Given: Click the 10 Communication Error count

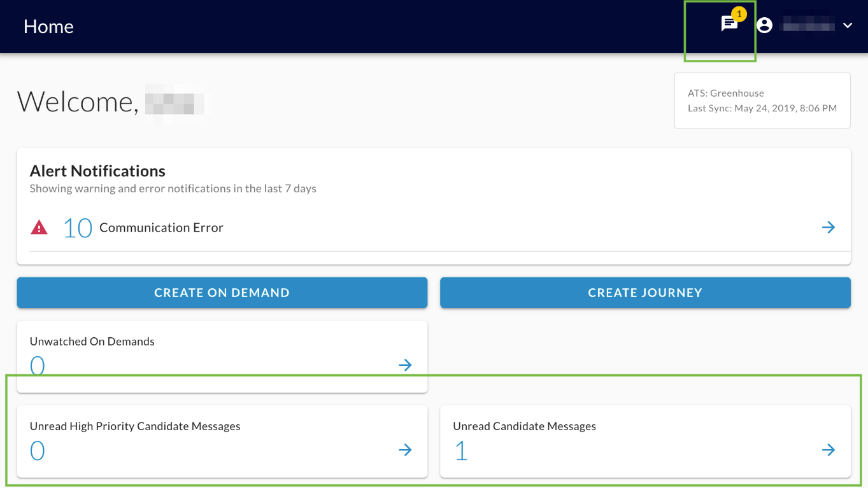Looking at the screenshot, I should tap(78, 228).
